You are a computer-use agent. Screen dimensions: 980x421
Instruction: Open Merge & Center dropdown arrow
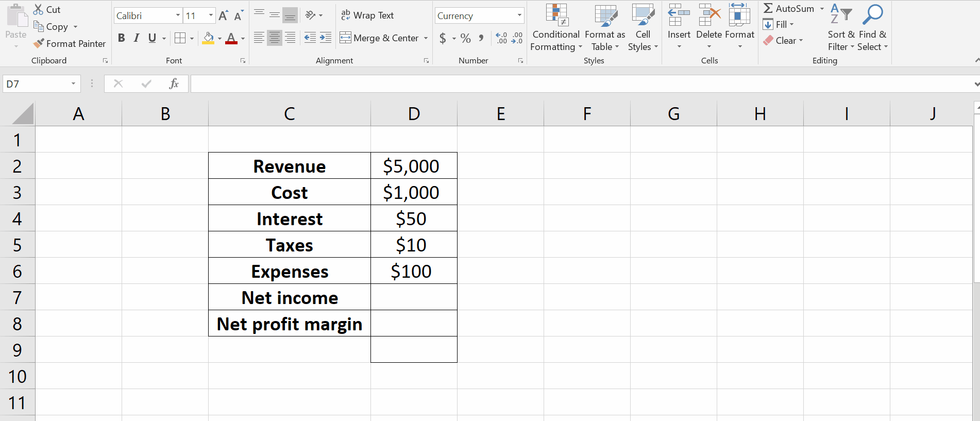point(426,38)
